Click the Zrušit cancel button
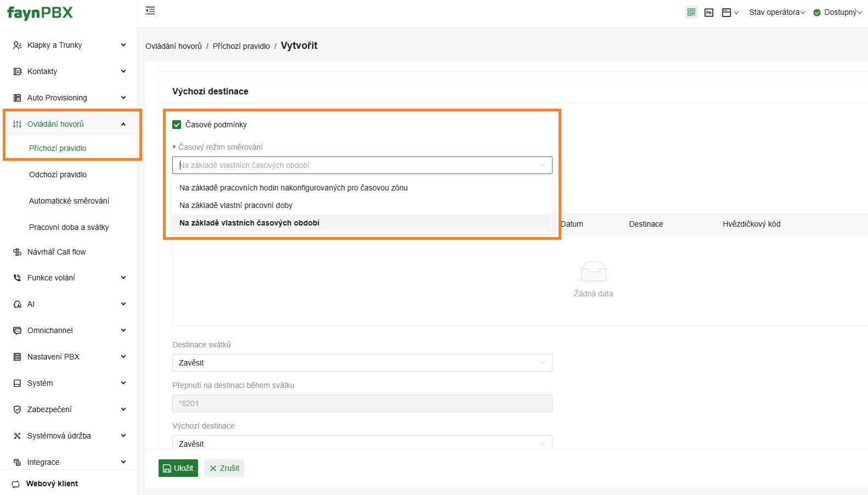The height and width of the screenshot is (495, 868). 224,468
